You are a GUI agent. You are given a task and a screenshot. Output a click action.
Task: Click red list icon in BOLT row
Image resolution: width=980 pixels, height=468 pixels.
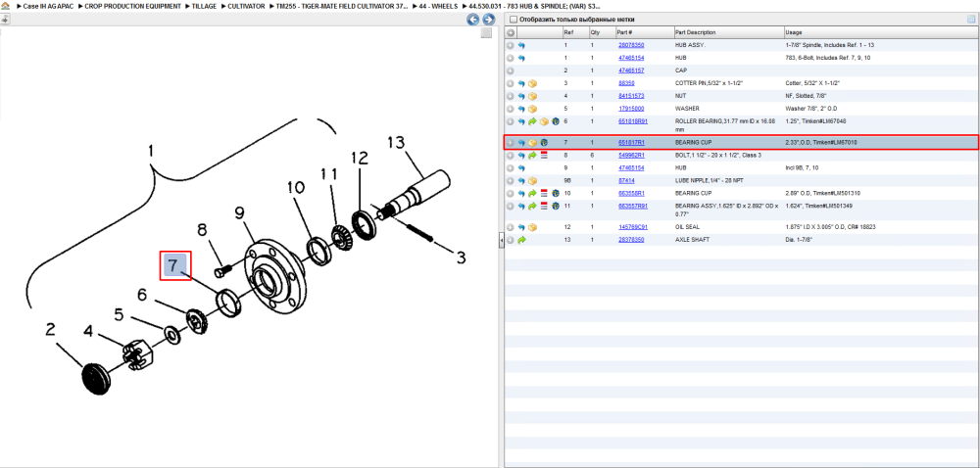click(x=544, y=156)
